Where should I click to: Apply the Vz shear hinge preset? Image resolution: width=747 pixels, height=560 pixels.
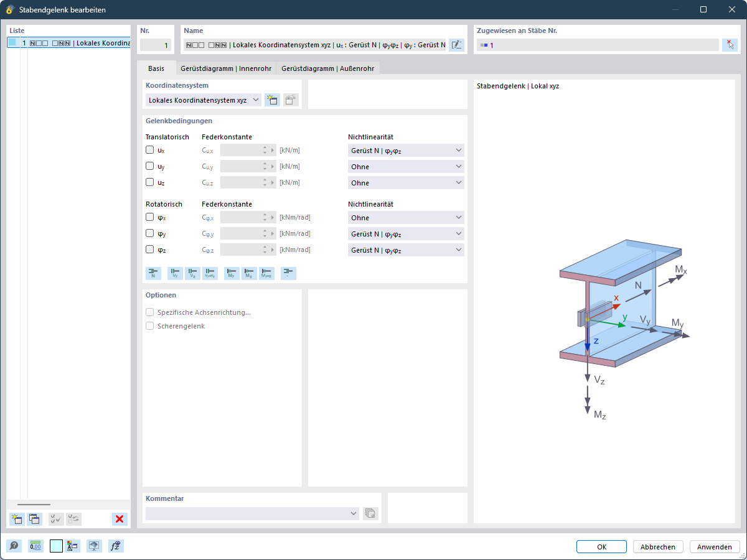(x=192, y=273)
